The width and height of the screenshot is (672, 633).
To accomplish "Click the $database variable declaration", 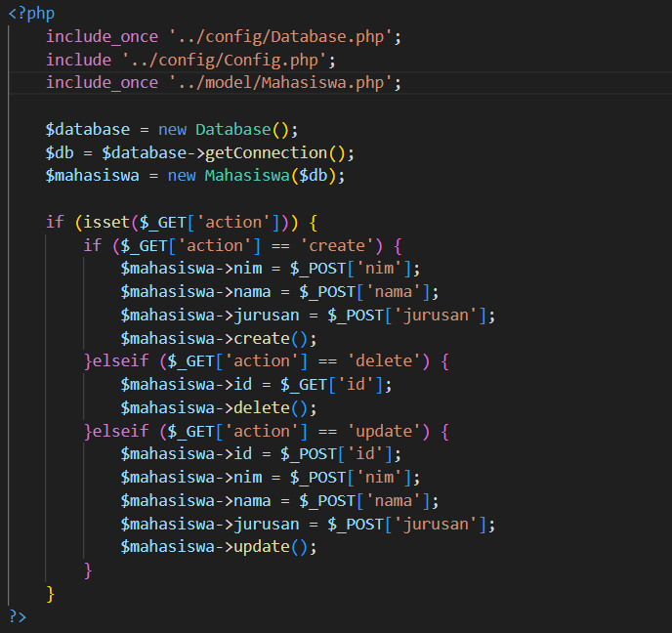I will pyautogui.click(x=88, y=130).
